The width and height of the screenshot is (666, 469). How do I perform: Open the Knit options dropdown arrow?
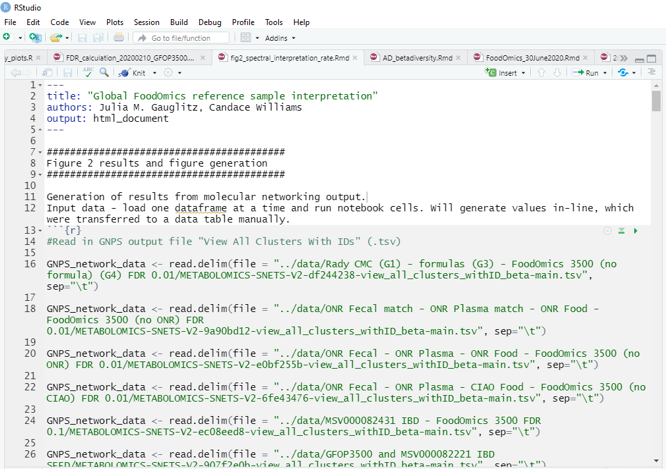[155, 73]
